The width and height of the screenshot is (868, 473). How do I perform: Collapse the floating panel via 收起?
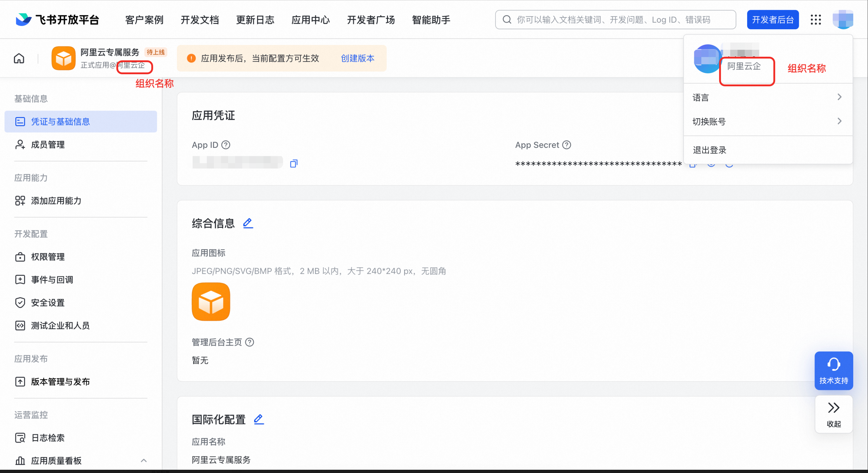pos(833,414)
